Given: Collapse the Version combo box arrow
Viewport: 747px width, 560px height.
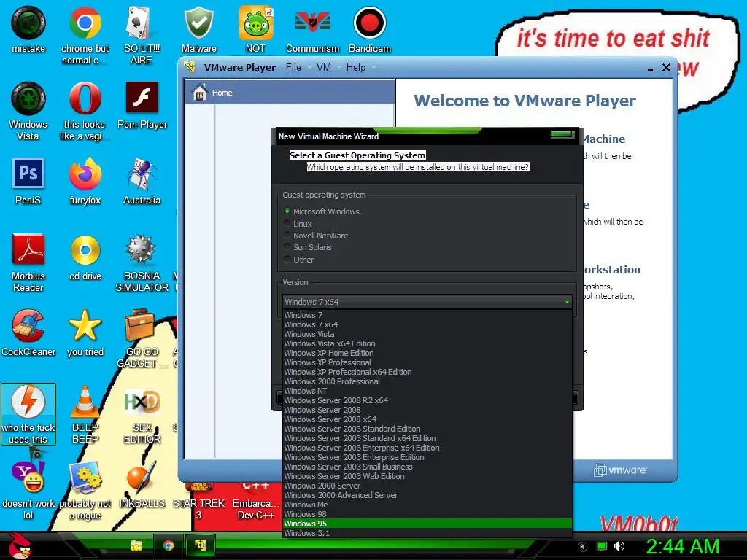Looking at the screenshot, I should pyautogui.click(x=566, y=302).
